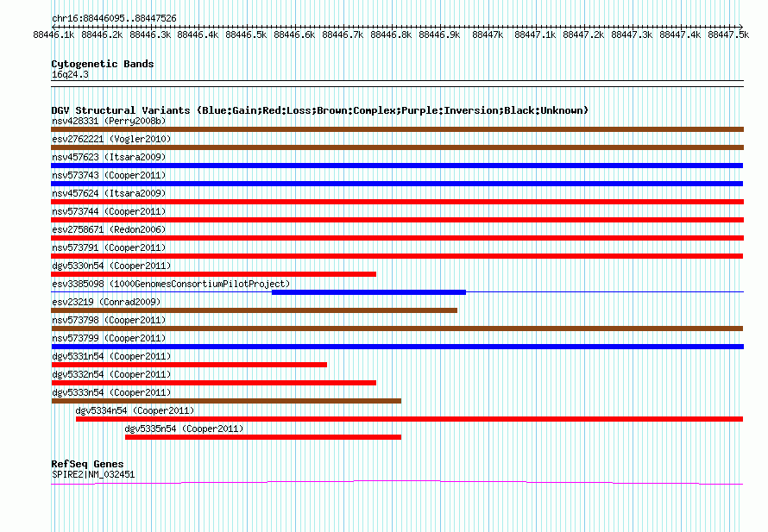
Task: Select the esv3385098 thick blue bar segment
Action: [368, 292]
